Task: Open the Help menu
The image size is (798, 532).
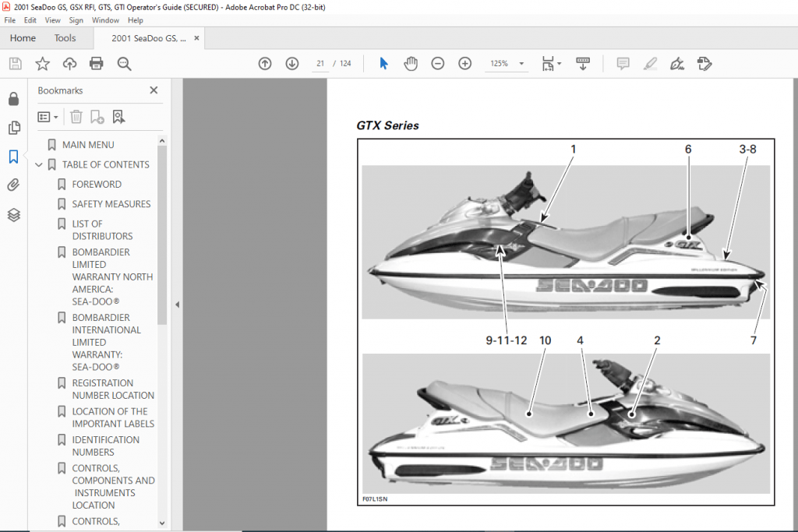Action: [x=136, y=20]
